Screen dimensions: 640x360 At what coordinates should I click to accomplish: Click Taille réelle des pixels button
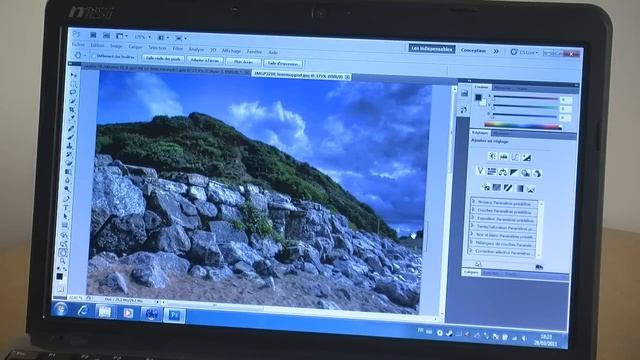click(163, 59)
